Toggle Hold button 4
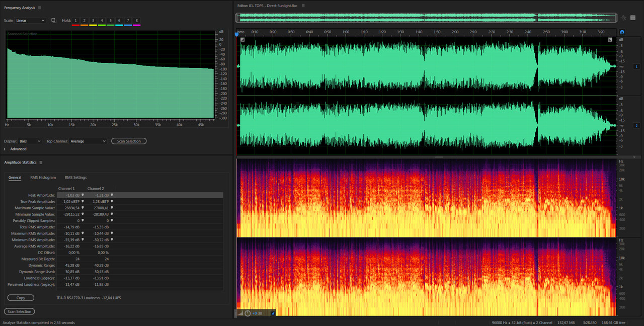This screenshot has height=326, width=644. [102, 20]
